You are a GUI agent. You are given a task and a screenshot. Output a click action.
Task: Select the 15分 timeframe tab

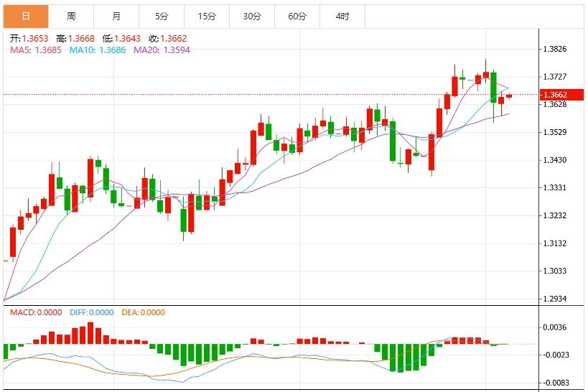207,16
